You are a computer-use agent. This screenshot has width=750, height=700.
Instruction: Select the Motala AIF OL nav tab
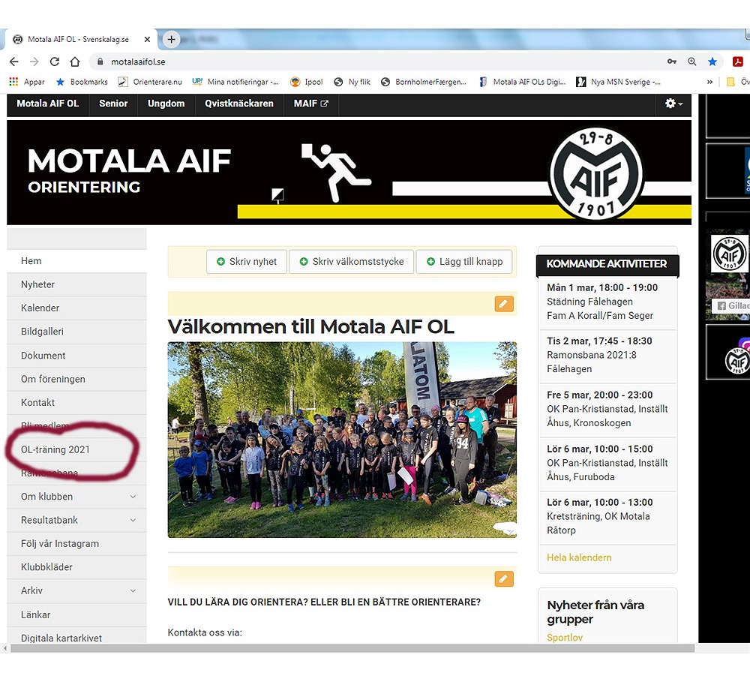(48, 104)
